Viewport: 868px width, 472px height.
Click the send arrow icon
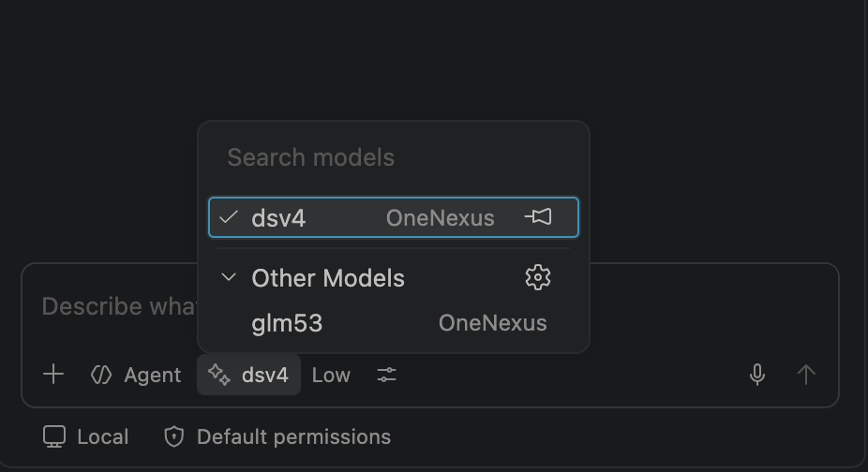[806, 375]
